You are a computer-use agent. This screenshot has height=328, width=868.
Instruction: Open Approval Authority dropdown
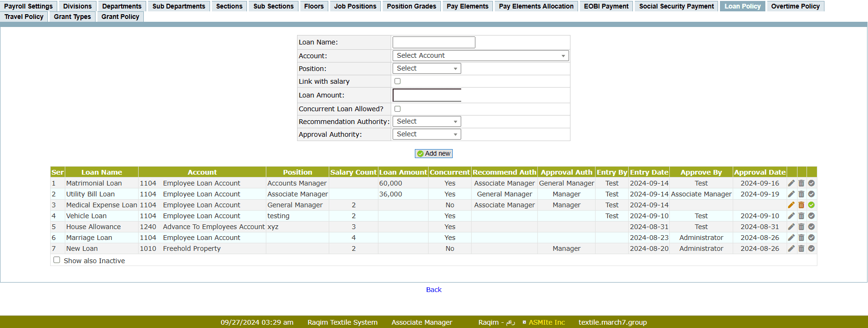pyautogui.click(x=426, y=134)
